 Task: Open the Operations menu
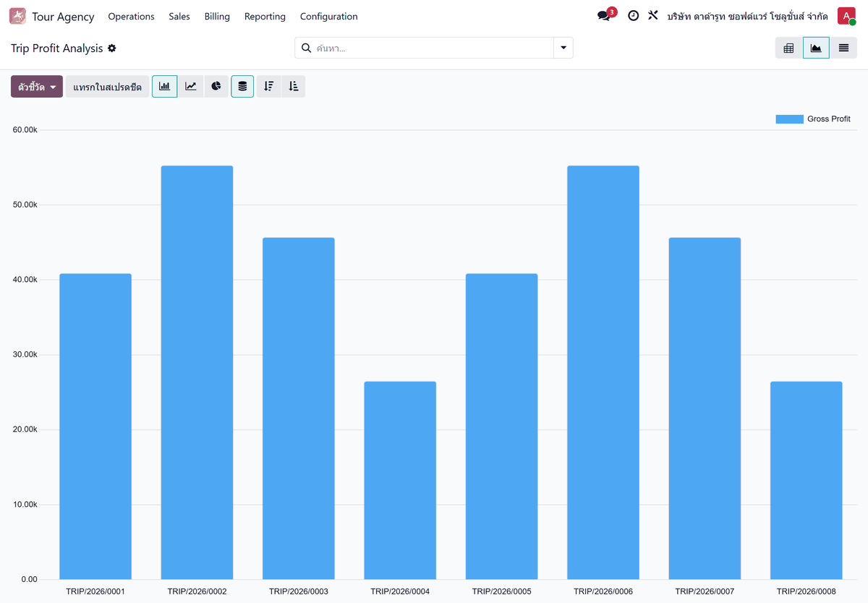click(131, 16)
